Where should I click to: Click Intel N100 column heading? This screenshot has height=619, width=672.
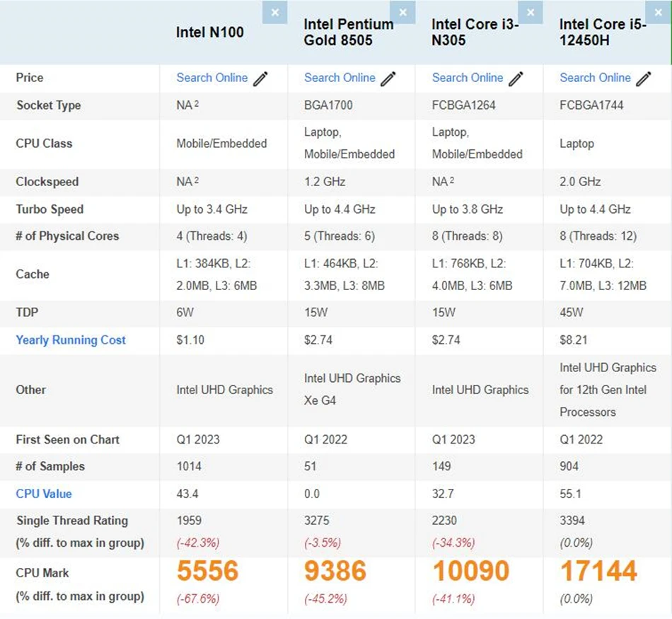(x=210, y=32)
